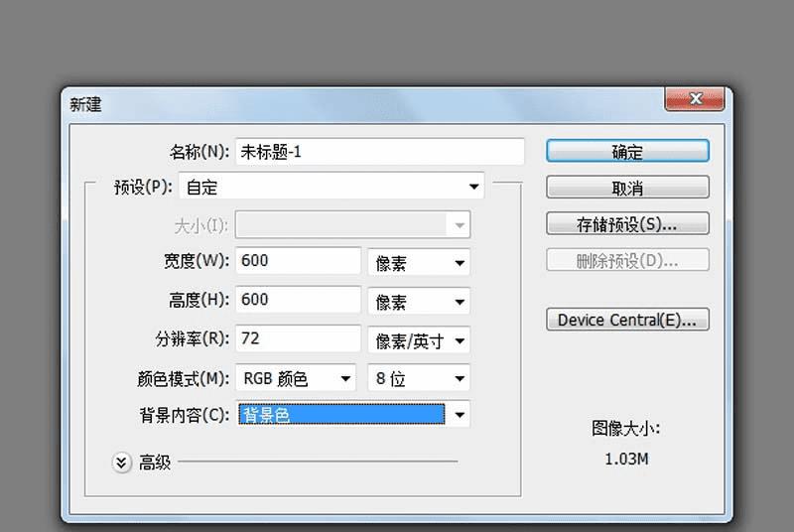Click the 高度 input field
This screenshot has width=794, height=532.
point(298,300)
